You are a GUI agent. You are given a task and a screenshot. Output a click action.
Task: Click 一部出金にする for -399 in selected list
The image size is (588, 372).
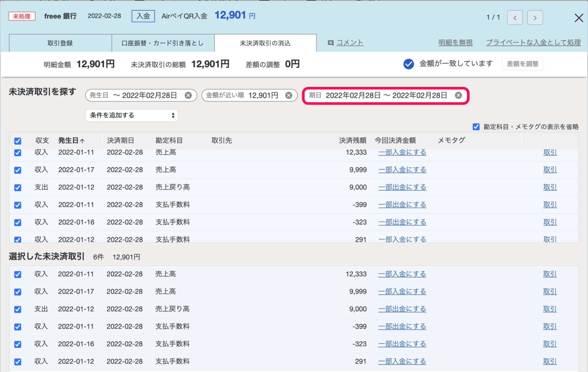pos(402,326)
